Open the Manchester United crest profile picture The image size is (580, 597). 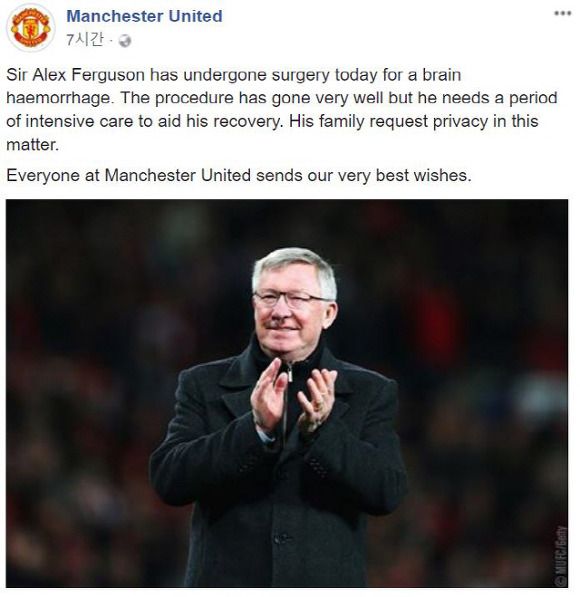(31, 27)
